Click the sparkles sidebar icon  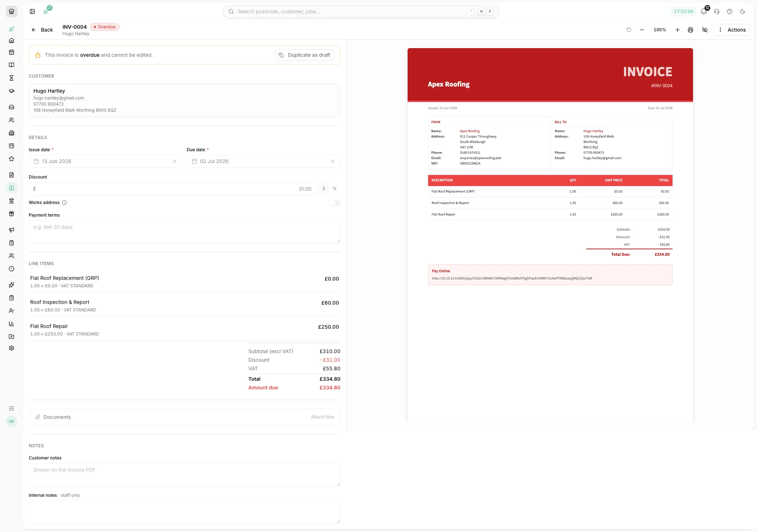click(12, 285)
